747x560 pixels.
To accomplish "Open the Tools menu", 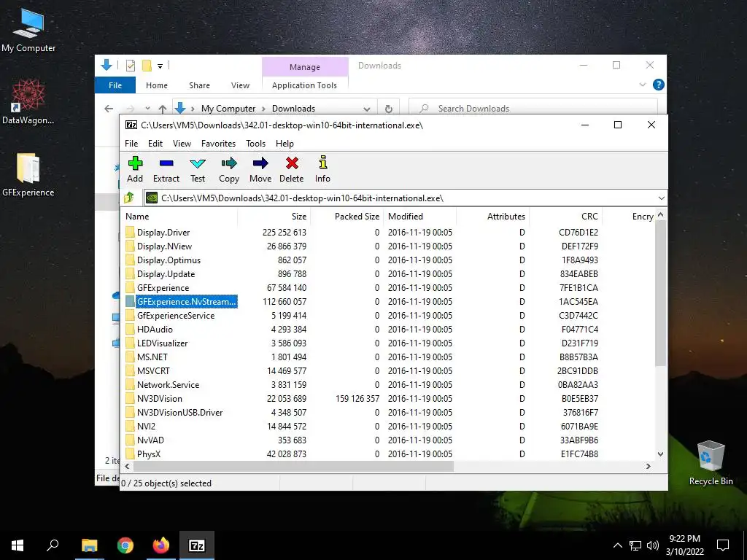I will tap(255, 144).
